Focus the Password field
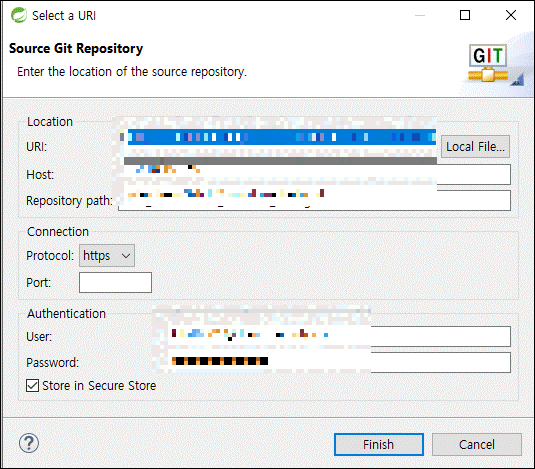Image resolution: width=535 pixels, height=469 pixels. 331,362
